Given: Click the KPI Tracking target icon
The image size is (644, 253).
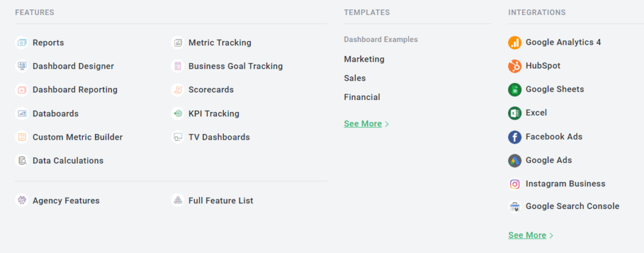Looking at the screenshot, I should pos(177,113).
